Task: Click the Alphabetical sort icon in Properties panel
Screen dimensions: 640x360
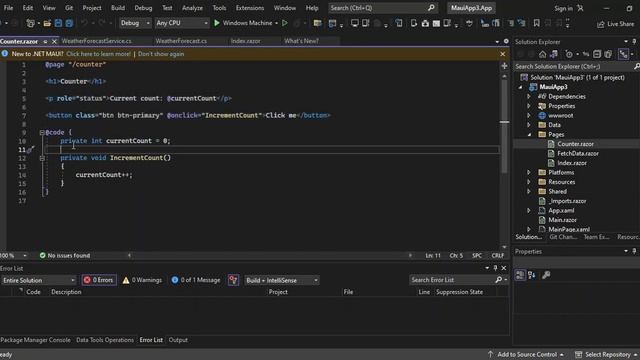Action: pos(531,275)
